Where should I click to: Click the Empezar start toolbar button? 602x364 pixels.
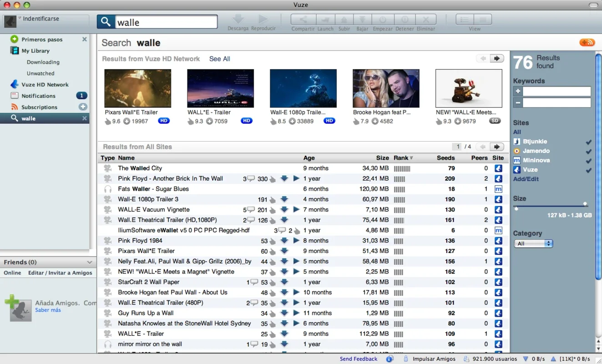point(383,20)
